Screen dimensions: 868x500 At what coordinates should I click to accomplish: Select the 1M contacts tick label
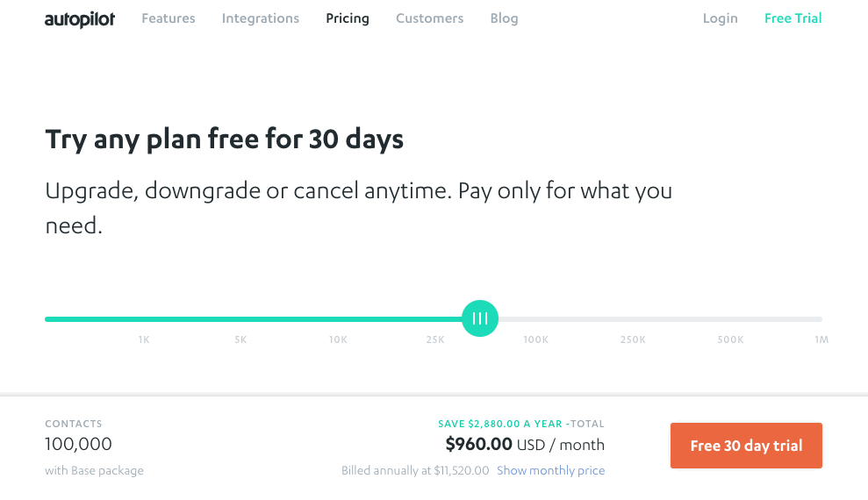(x=821, y=339)
